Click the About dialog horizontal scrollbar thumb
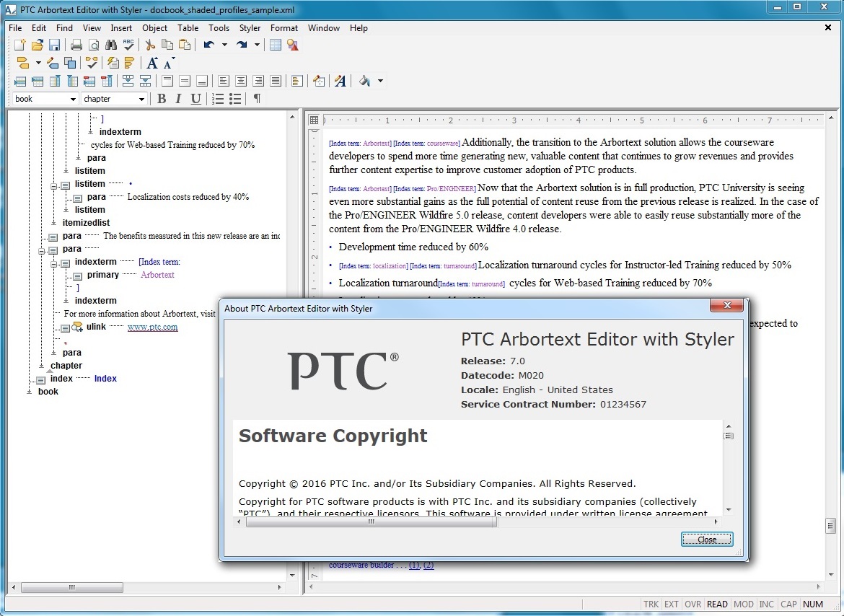Image resolution: width=844 pixels, height=616 pixels. (x=372, y=522)
